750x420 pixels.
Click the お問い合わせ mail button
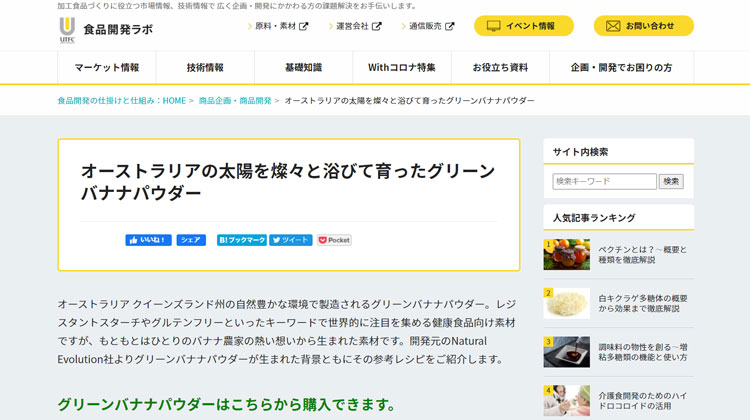tap(643, 26)
